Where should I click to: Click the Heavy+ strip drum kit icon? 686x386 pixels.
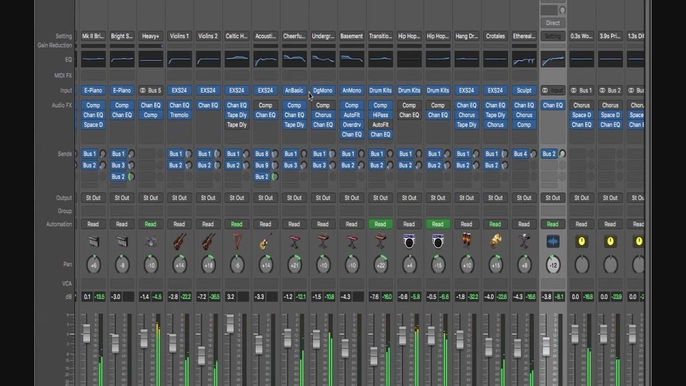point(150,242)
